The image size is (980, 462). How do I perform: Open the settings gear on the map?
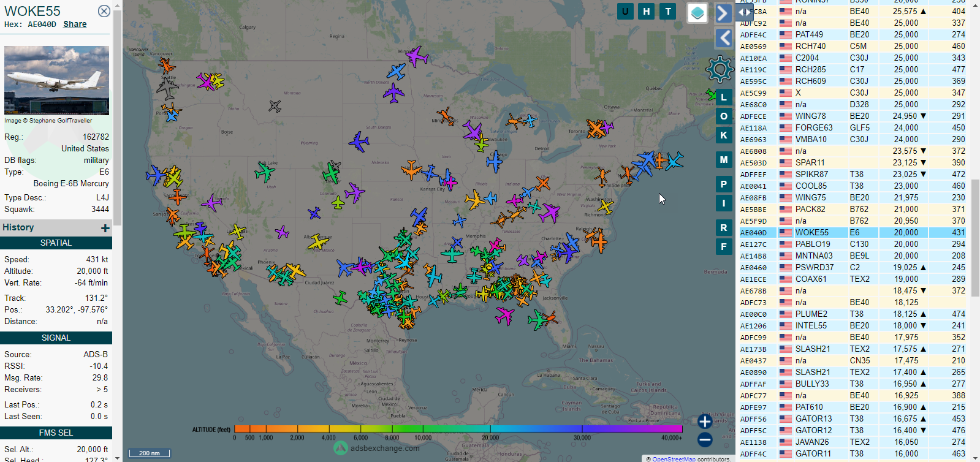(720, 69)
